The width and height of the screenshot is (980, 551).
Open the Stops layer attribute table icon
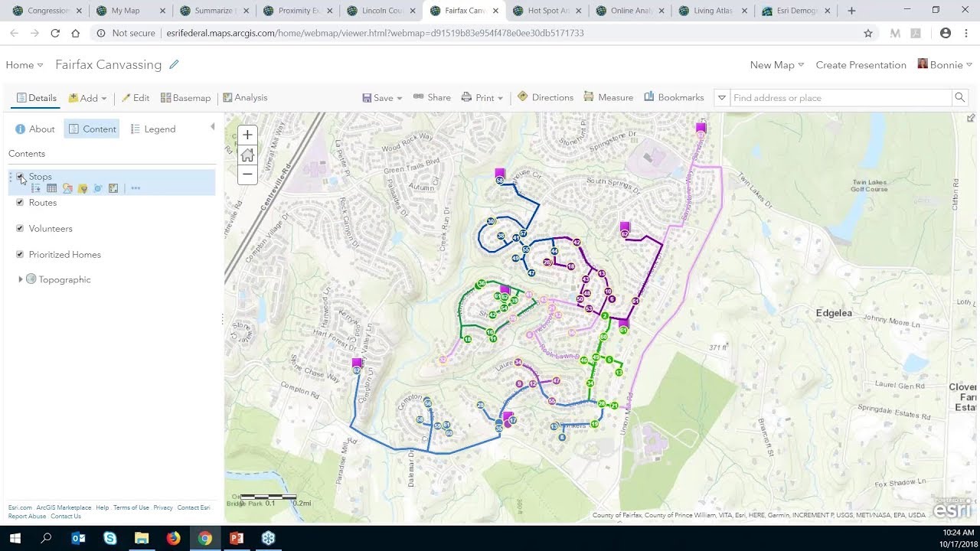[51, 188]
